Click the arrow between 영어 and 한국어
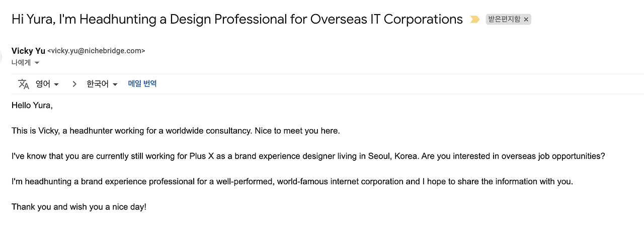Image resolution: width=644 pixels, height=229 pixels. (74, 84)
